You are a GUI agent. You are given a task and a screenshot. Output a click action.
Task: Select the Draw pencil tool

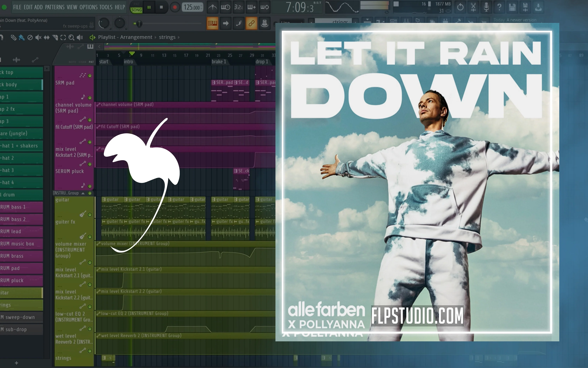pos(13,38)
